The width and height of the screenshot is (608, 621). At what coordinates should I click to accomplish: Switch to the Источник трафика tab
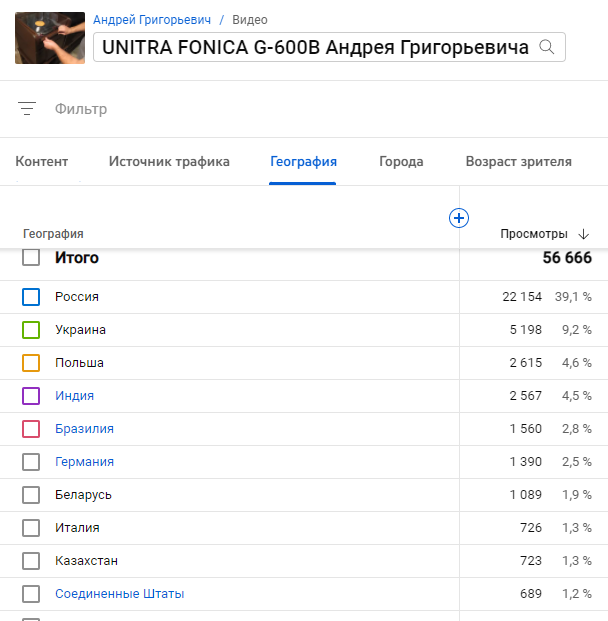pos(169,162)
